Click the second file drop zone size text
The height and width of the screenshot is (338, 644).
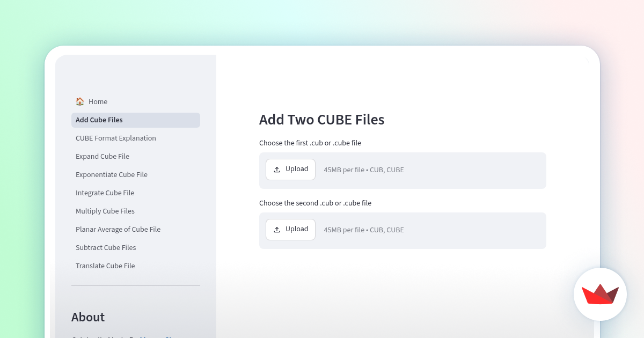pyautogui.click(x=364, y=230)
